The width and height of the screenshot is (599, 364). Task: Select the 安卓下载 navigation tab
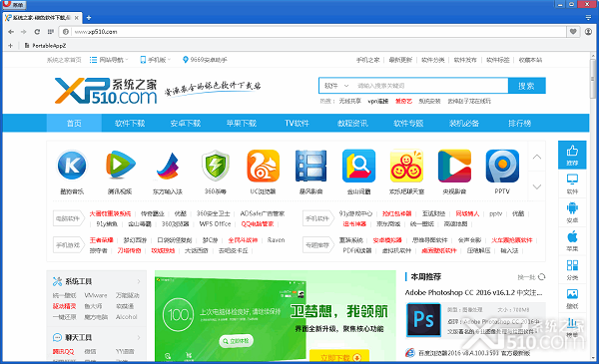click(x=186, y=124)
